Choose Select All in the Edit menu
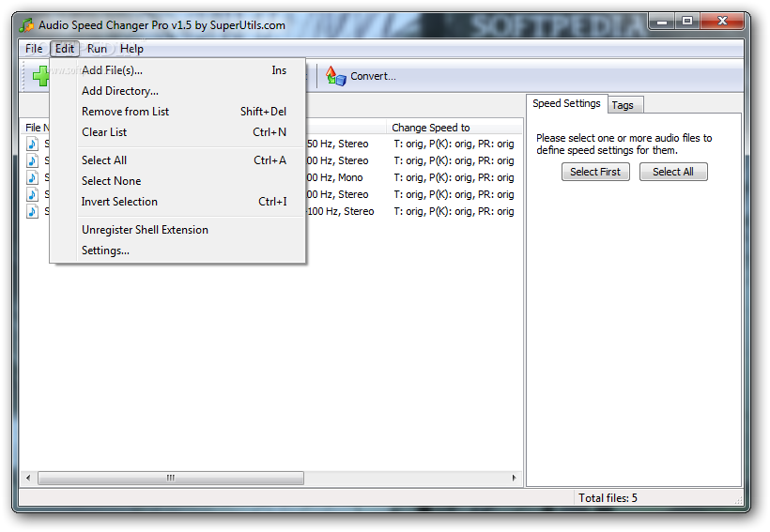770x532 pixels. (177, 160)
